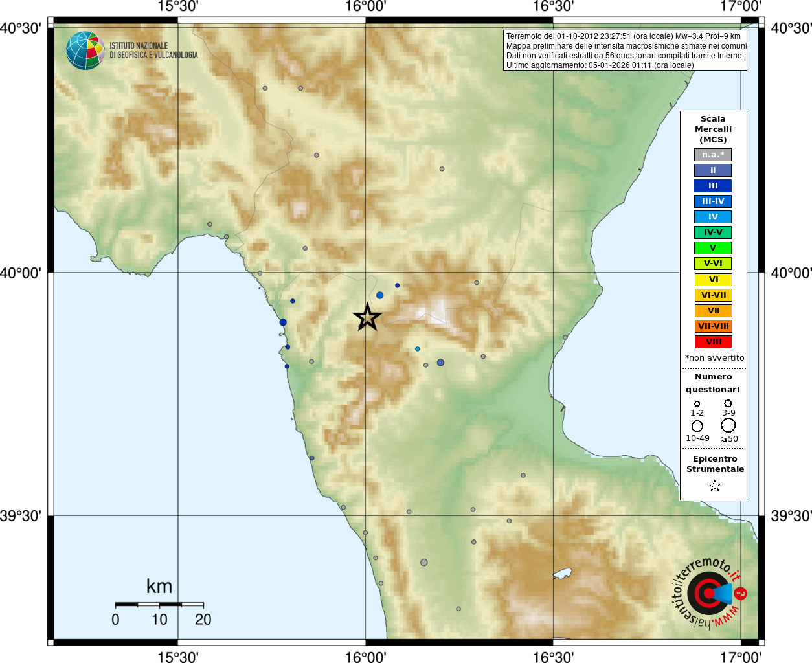Click the epicenter star on the map
Screen dimensions: 812x663
[367, 318]
